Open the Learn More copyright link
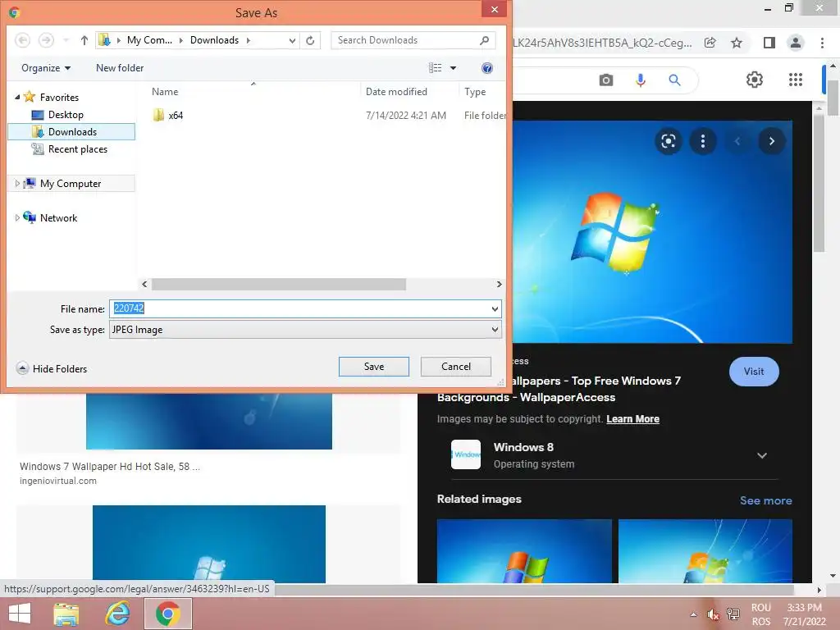The height and width of the screenshot is (630, 840). point(632,419)
